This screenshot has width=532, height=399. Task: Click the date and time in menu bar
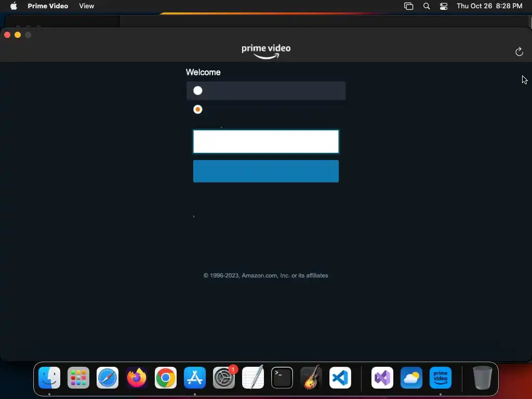pos(489,6)
